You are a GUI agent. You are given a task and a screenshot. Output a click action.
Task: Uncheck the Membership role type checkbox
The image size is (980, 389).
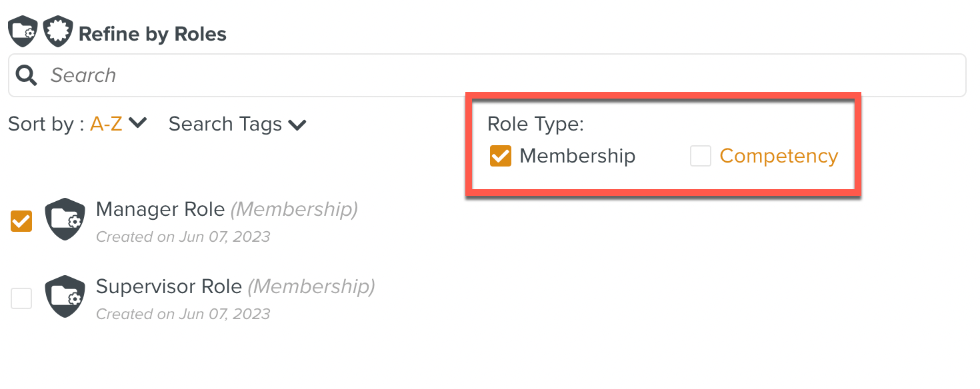point(500,156)
